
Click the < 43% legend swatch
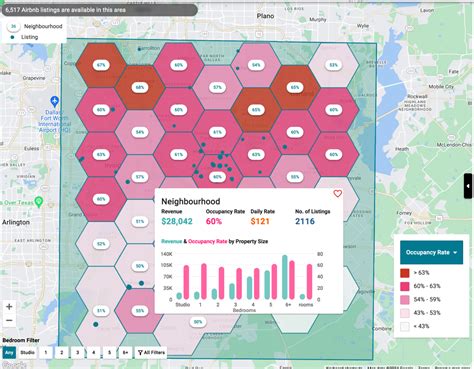coord(405,326)
